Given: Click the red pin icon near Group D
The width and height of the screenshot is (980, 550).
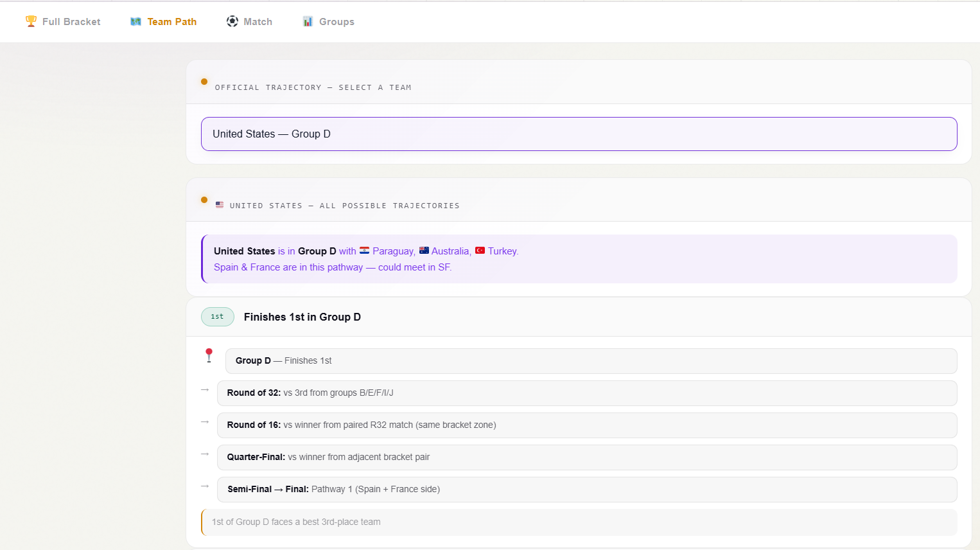Looking at the screenshot, I should click(x=209, y=355).
